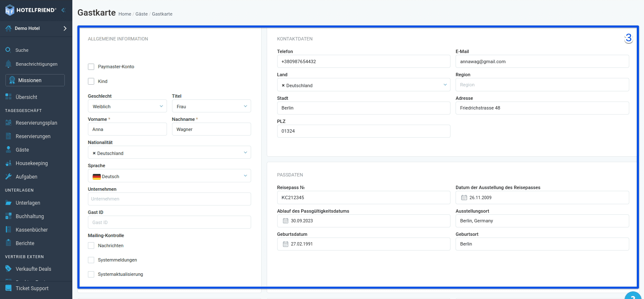
Task: Click the Missionen button
Action: tap(35, 80)
